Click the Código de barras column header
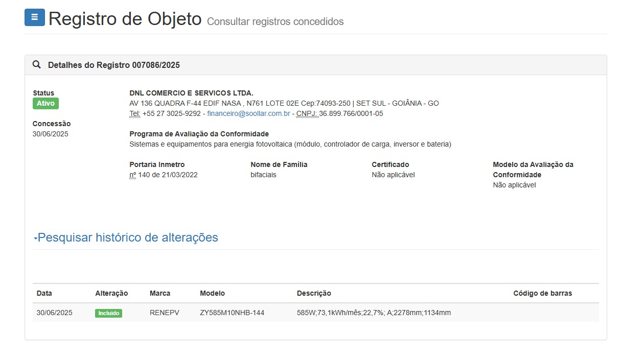 [542, 293]
